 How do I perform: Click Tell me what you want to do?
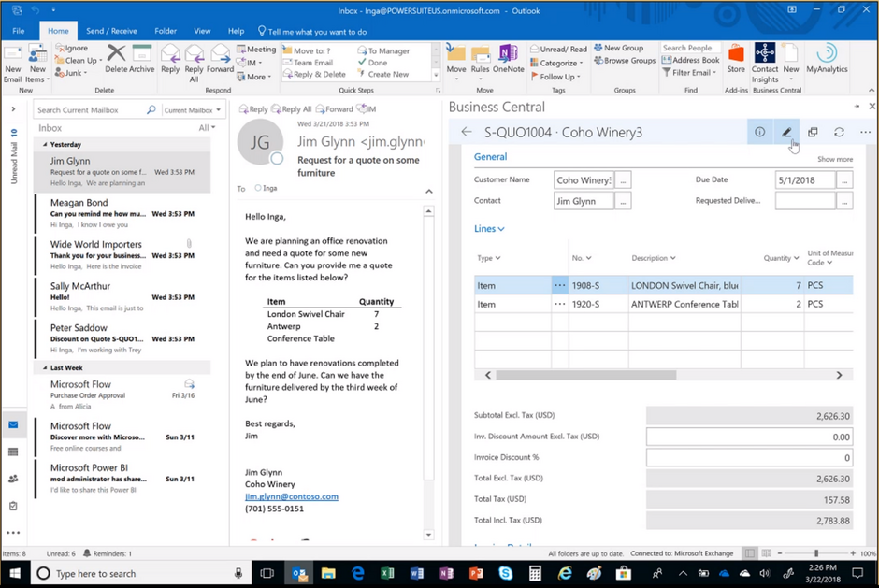click(312, 32)
